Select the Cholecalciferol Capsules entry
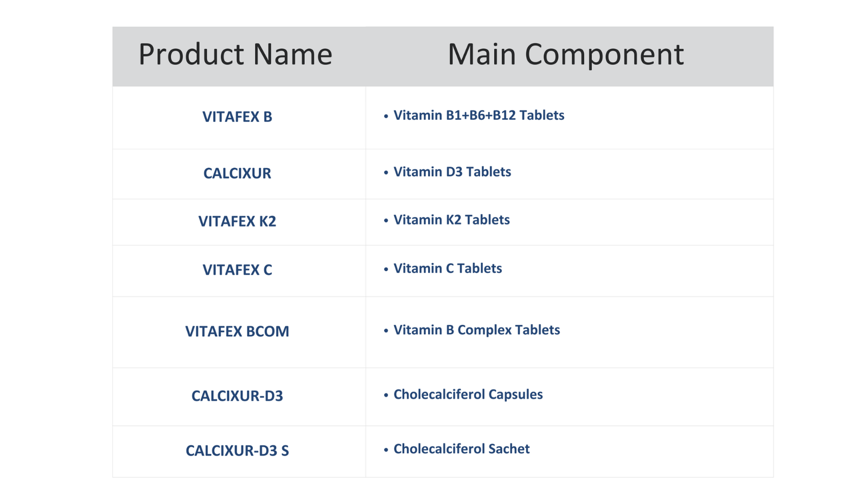The width and height of the screenshot is (868, 488). [x=468, y=395]
